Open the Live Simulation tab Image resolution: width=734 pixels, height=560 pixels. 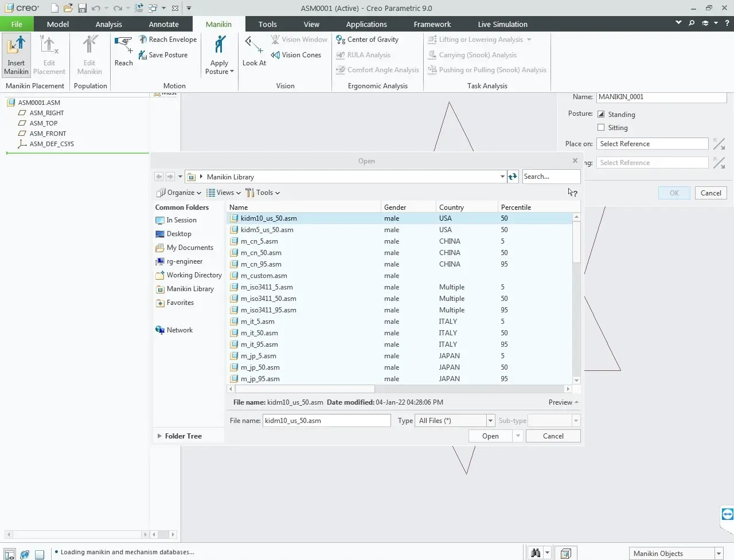tap(502, 24)
